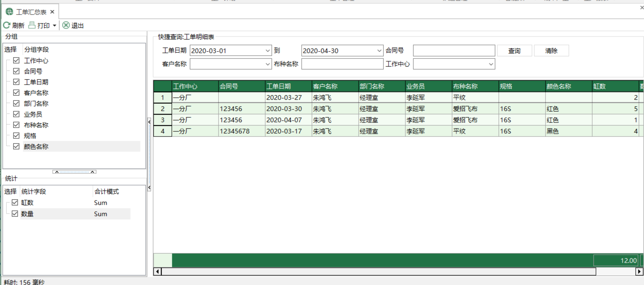Click the 合同号 input field
This screenshot has width=644, height=285.
click(454, 50)
